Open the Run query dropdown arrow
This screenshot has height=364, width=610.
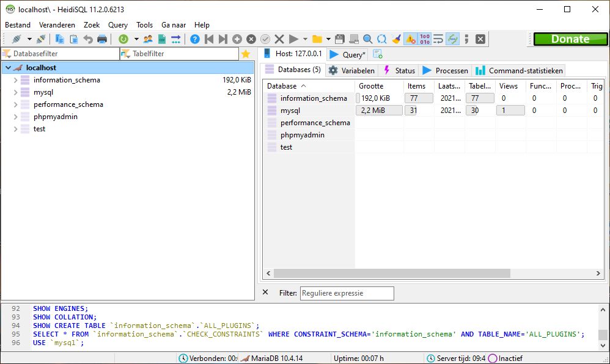(x=305, y=39)
